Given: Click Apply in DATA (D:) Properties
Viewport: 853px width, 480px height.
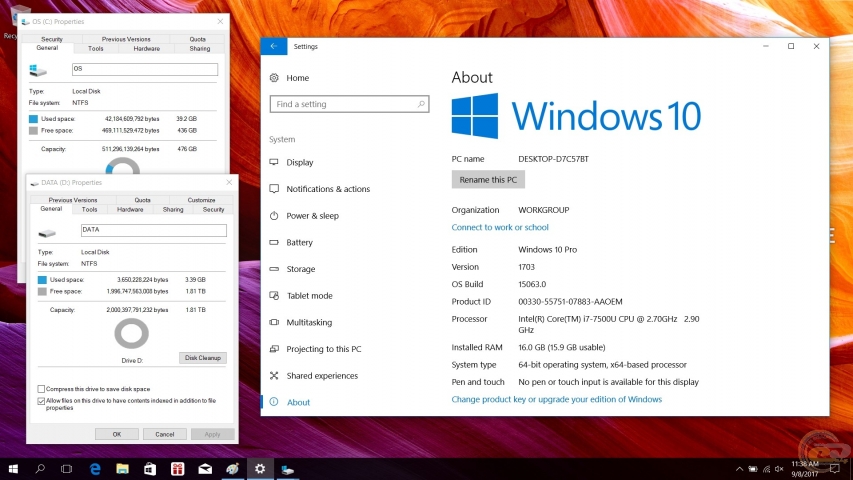Looking at the screenshot, I should [212, 434].
